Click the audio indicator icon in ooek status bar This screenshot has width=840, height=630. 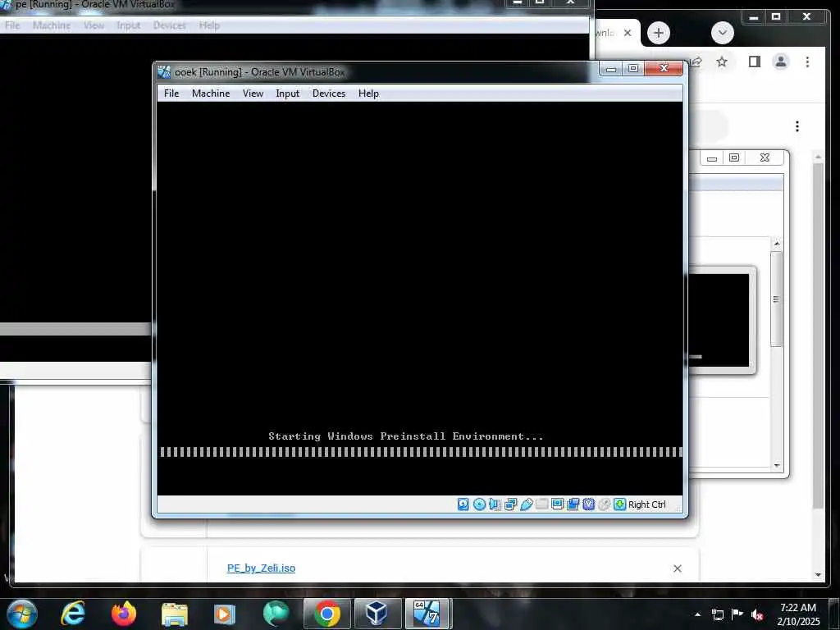point(495,504)
